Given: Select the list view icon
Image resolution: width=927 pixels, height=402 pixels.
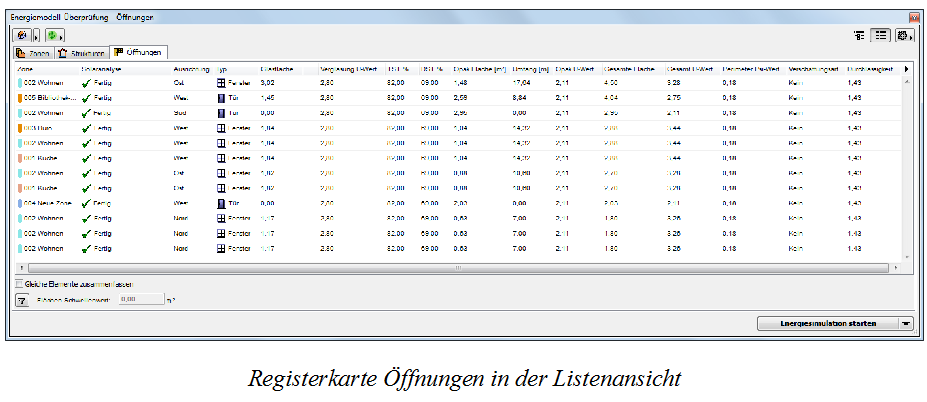Looking at the screenshot, I should (881, 36).
